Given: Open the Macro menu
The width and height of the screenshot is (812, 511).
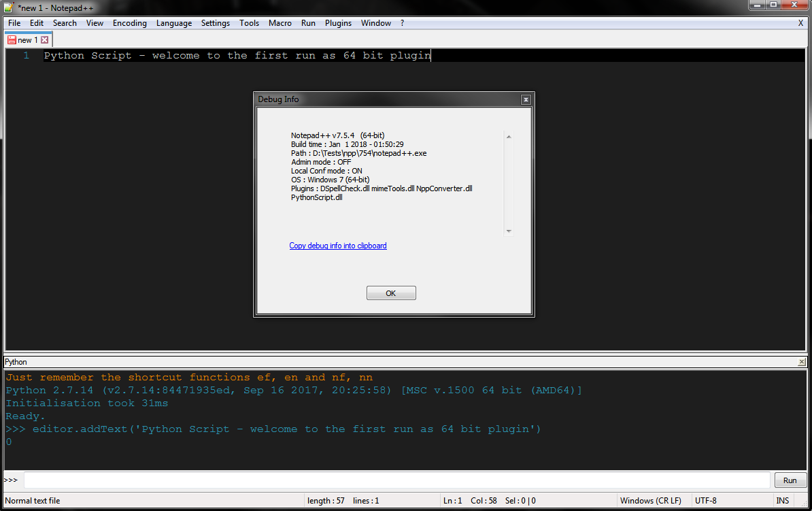Looking at the screenshot, I should point(280,23).
